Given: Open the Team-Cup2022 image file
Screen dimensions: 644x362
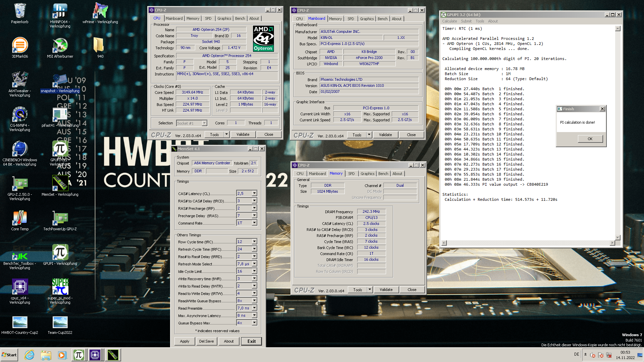Looking at the screenshot, I should 60,325.
